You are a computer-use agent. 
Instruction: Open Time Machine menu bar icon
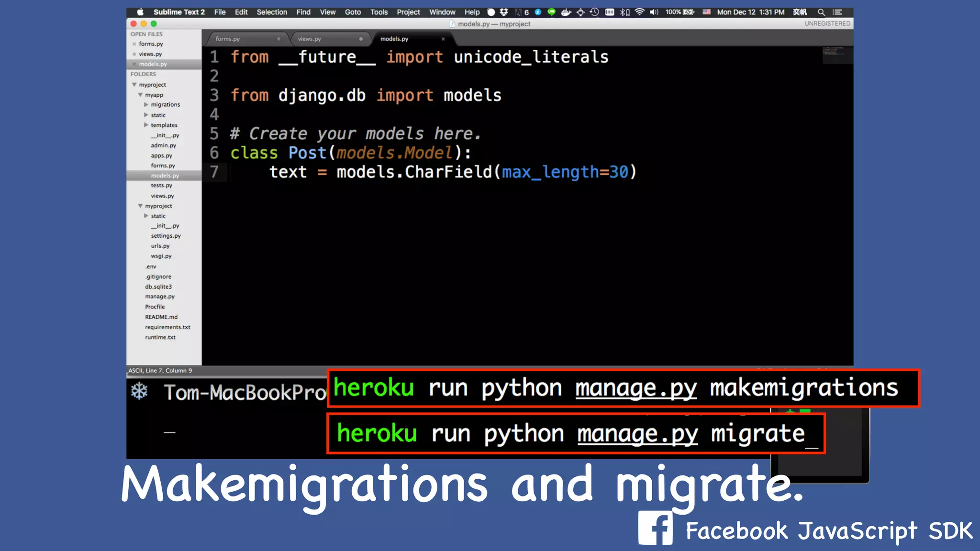tap(594, 12)
